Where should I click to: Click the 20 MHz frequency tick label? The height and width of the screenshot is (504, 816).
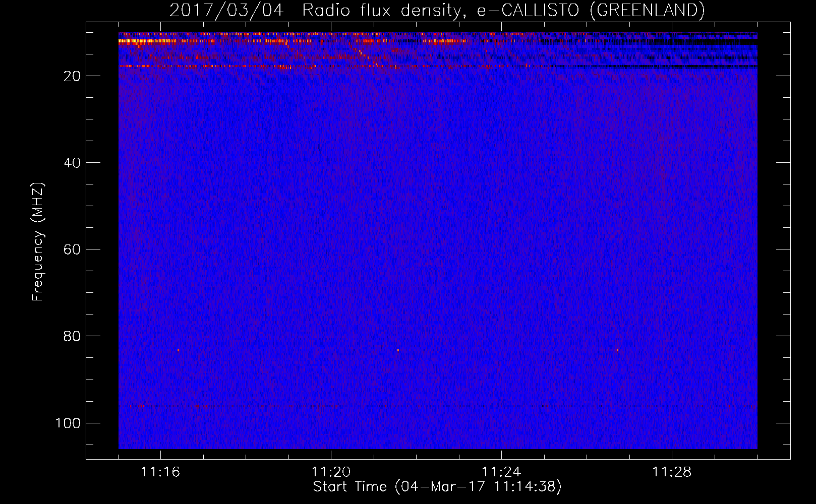click(72, 76)
